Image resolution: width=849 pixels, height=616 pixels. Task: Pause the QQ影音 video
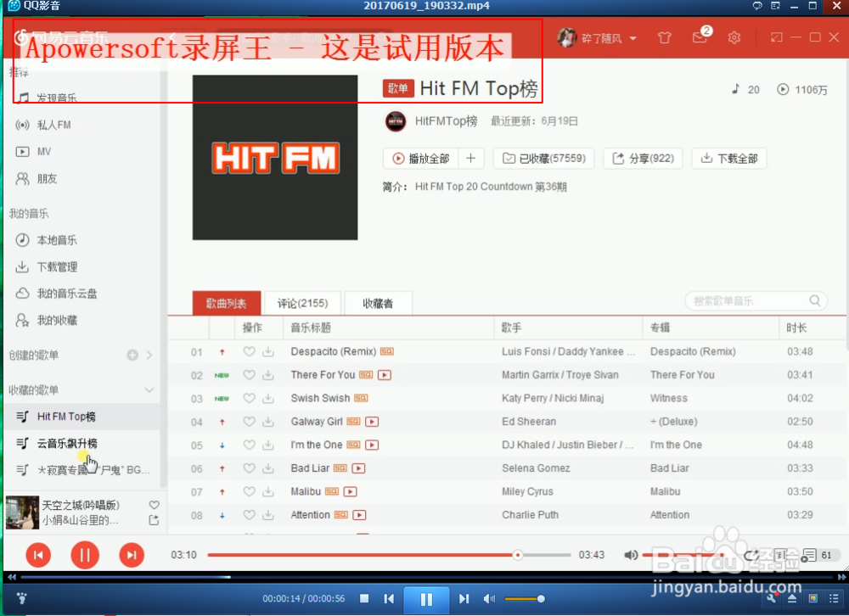(426, 599)
